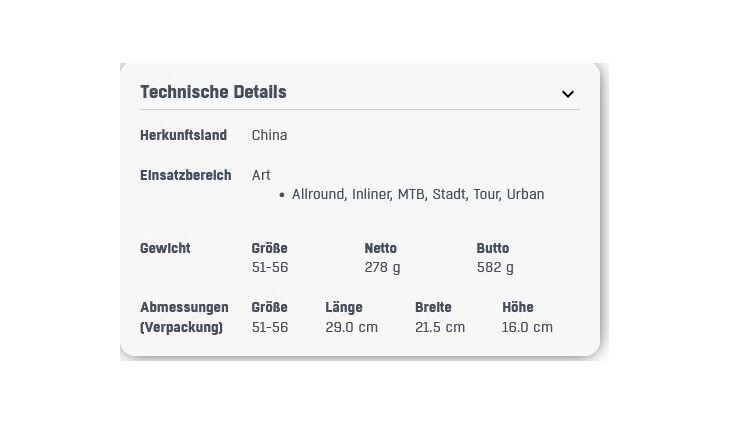Click the Einsatzbereich label
The image size is (730, 425).
click(x=185, y=175)
